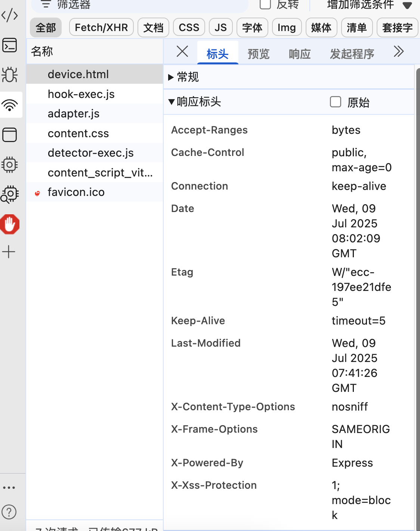Open the Application panel window icon
The image size is (420, 531).
click(10, 135)
